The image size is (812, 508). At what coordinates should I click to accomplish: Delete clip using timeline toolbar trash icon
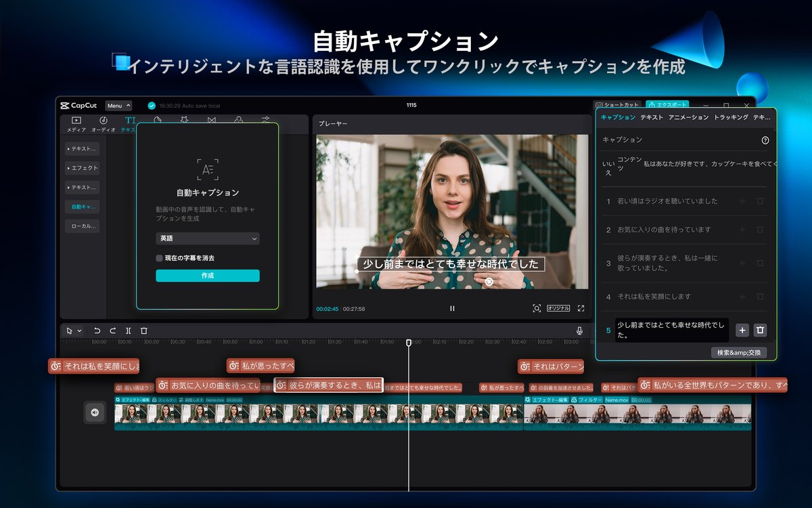(x=143, y=331)
